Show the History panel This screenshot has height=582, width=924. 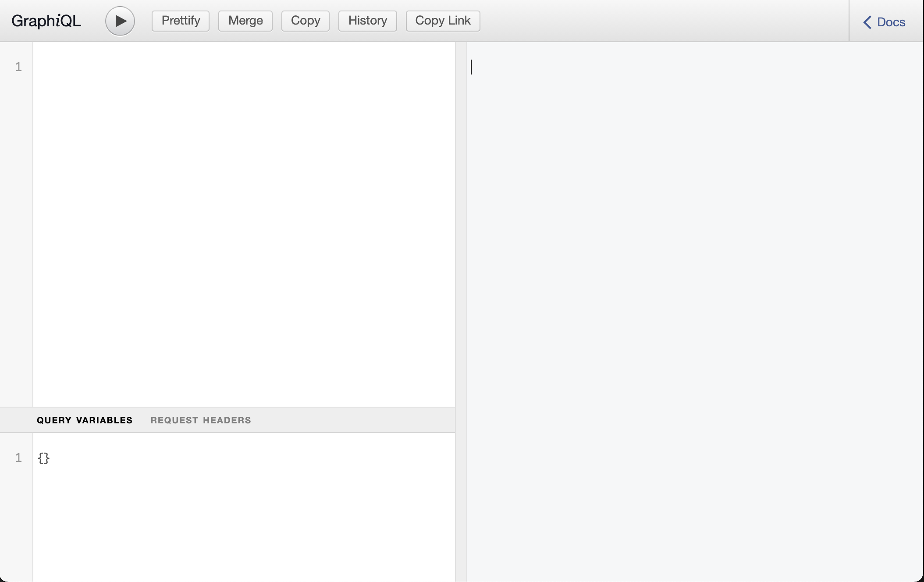point(367,21)
